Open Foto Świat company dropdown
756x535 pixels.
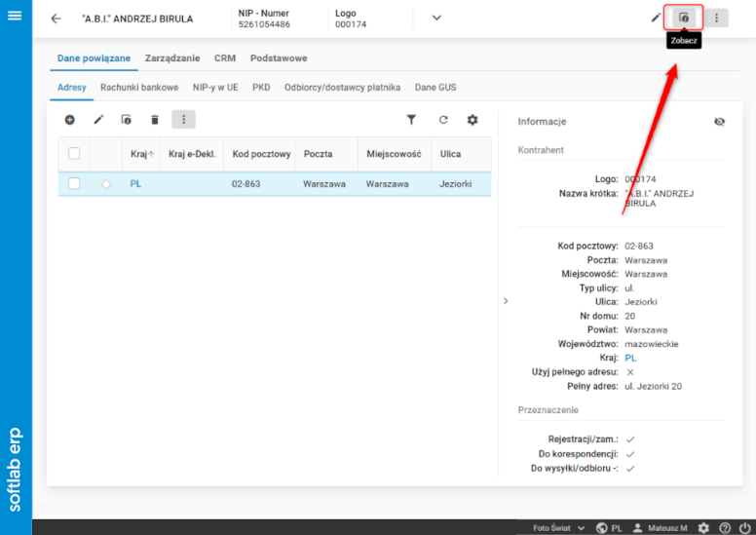pyautogui.click(x=559, y=528)
